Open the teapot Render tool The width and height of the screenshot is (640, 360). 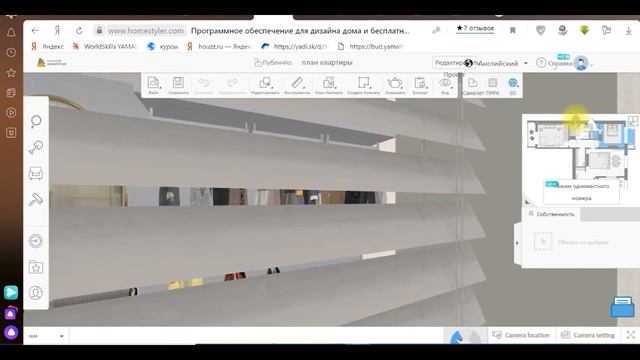(x=395, y=85)
